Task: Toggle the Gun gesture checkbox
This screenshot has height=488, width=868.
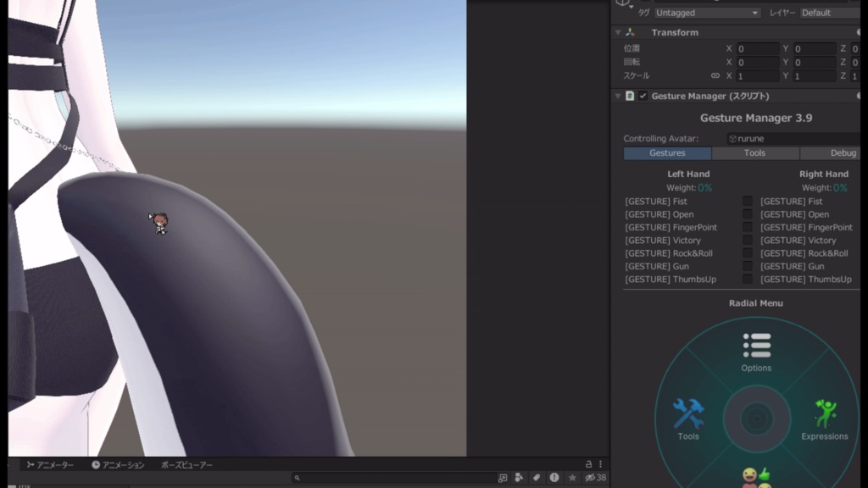Action: tap(748, 266)
